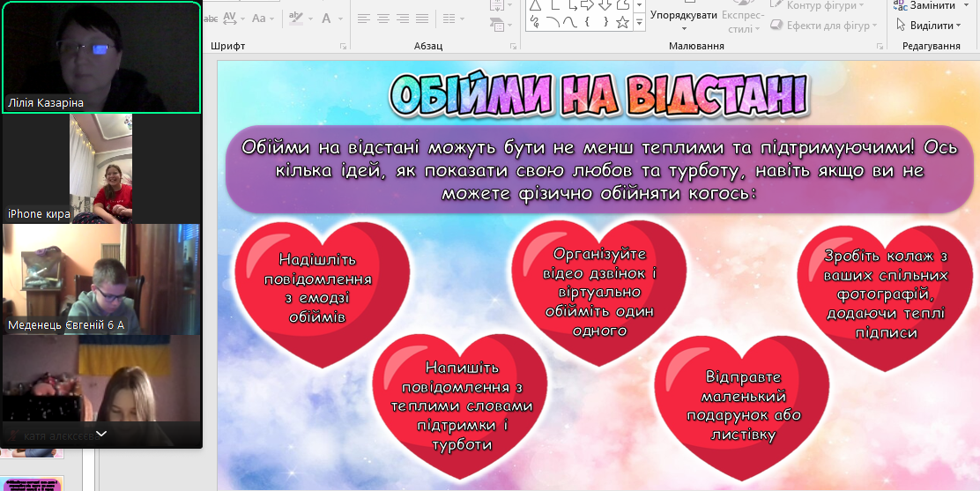The image size is (980, 491).
Task: Click the strikethrough text icon
Action: [x=211, y=18]
